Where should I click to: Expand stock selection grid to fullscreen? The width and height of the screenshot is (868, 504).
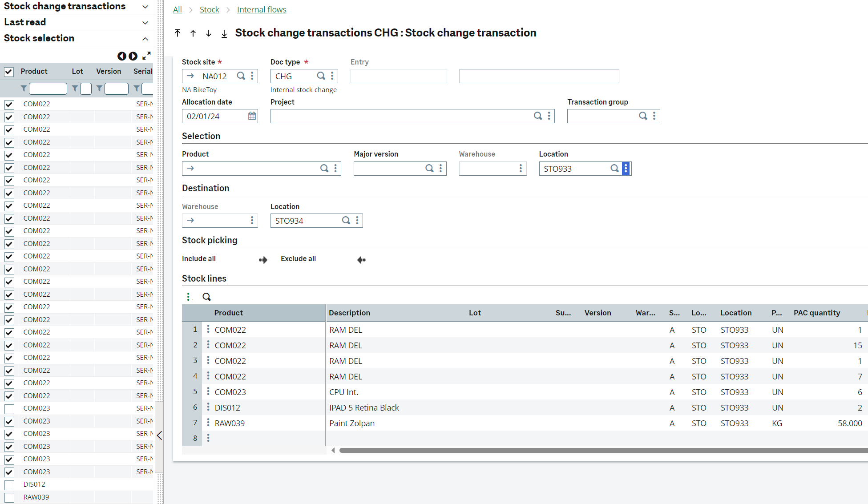click(x=146, y=56)
